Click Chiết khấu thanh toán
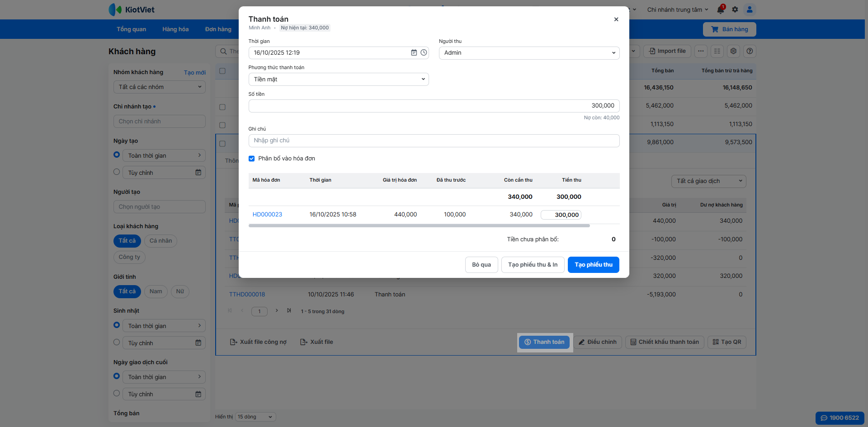Image resolution: width=868 pixels, height=427 pixels. pos(665,342)
